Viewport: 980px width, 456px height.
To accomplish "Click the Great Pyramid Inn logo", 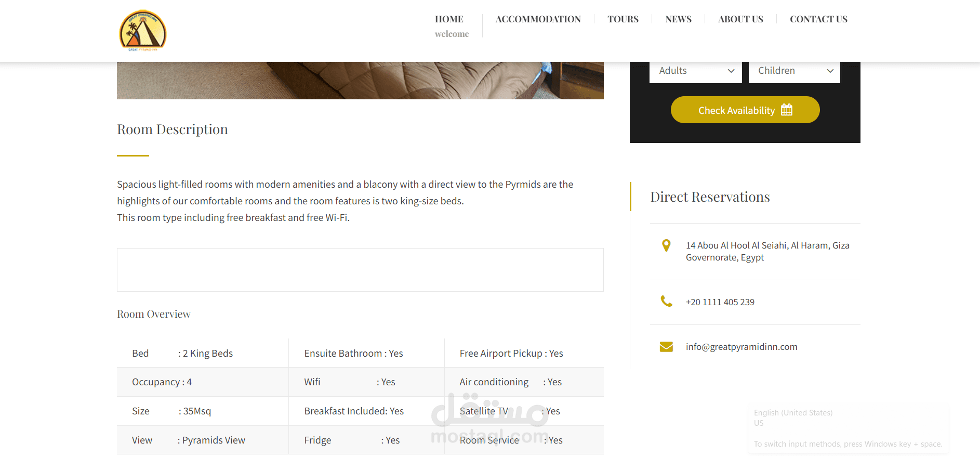I will tap(143, 31).
